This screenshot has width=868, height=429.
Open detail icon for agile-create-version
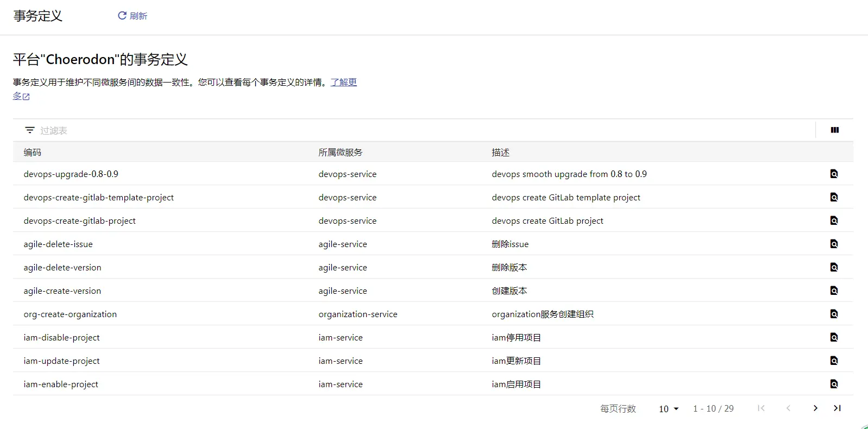click(834, 291)
